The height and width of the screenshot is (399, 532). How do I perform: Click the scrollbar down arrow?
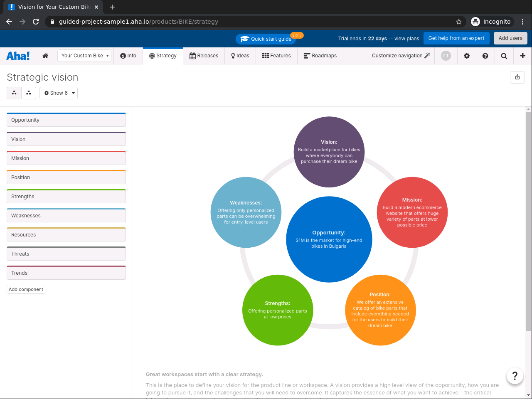[528, 395]
